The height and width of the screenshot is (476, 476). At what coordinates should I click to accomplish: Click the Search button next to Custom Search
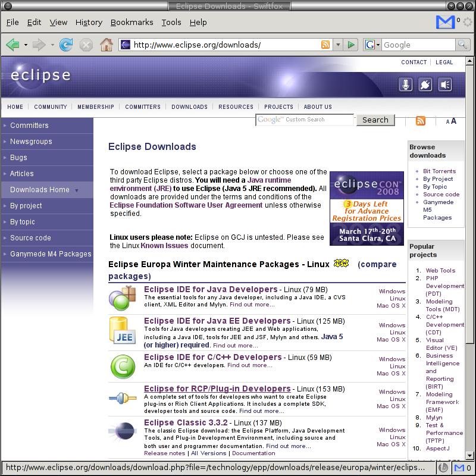pyautogui.click(x=375, y=120)
